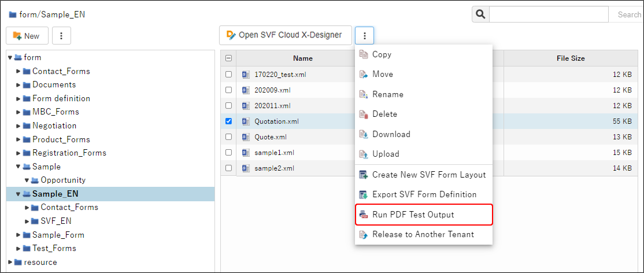The width and height of the screenshot is (644, 273).
Task: Click the folder icon of Contact_Forms under form
Action: (x=27, y=72)
